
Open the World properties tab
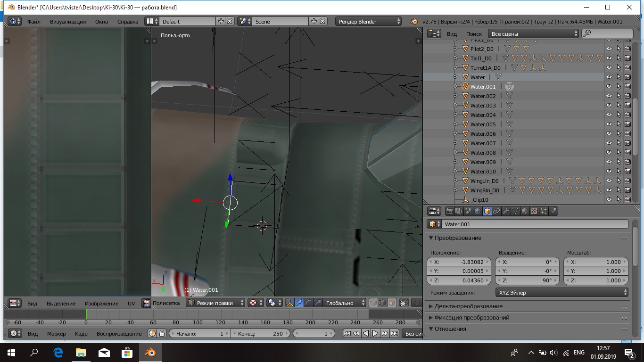(478, 211)
